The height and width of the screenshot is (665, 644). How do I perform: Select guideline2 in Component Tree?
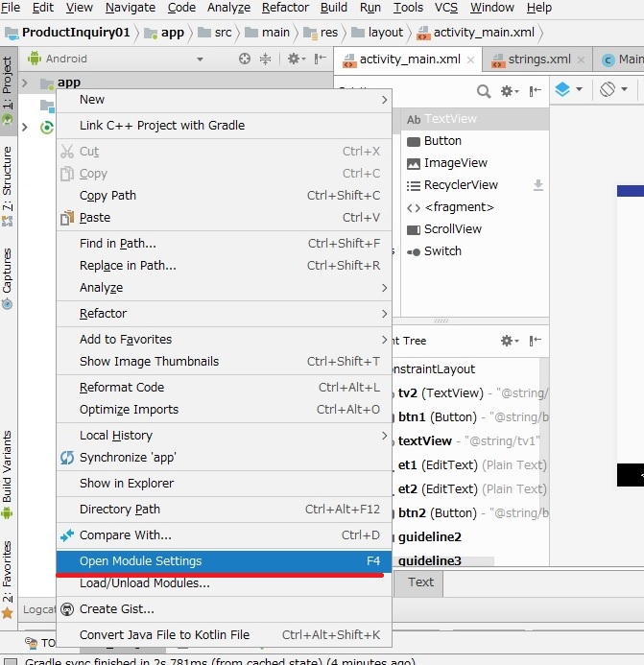pos(466,537)
